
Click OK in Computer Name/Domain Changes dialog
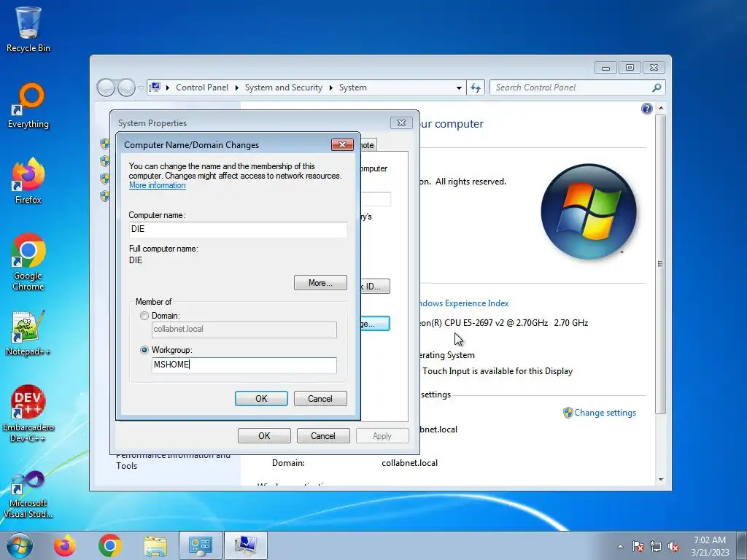[261, 399]
